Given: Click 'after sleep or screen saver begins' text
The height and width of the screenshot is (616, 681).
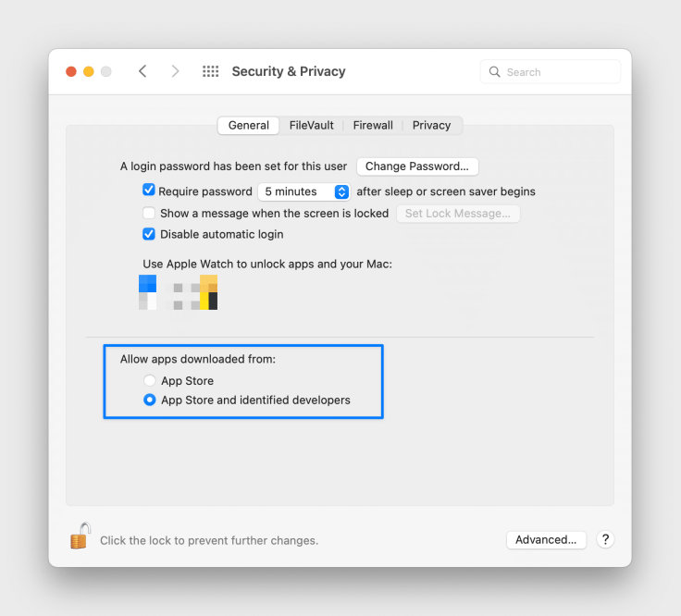Looking at the screenshot, I should (x=446, y=191).
